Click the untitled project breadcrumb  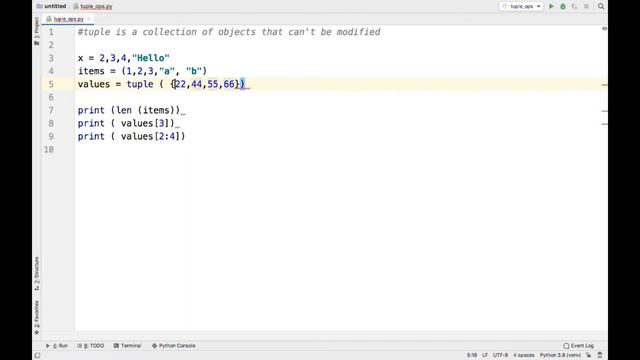pos(51,6)
